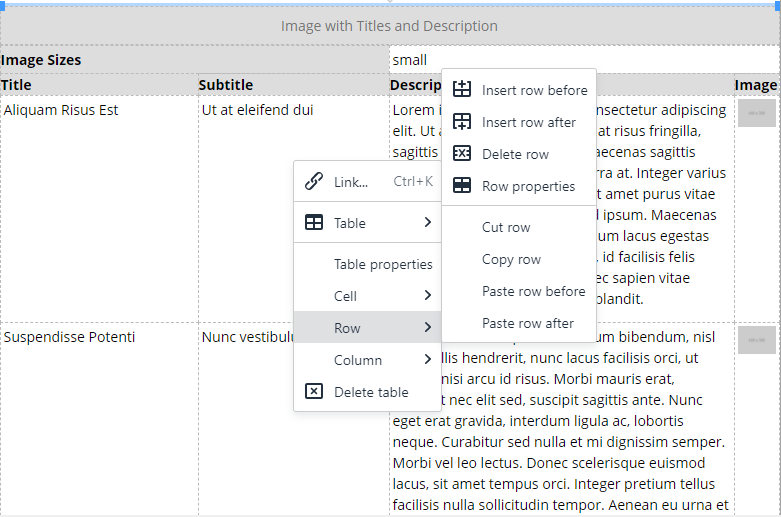Click the Insert row after icon

tap(462, 122)
